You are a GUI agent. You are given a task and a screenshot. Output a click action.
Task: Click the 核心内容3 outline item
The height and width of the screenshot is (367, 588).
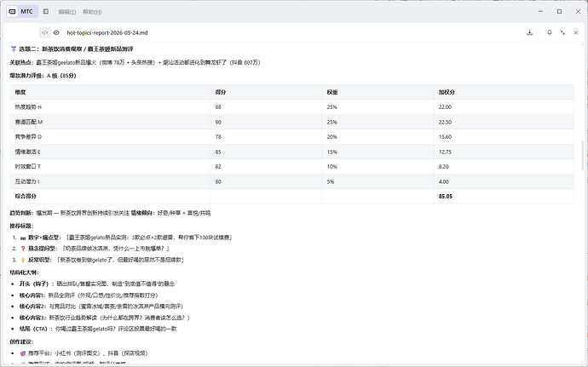[x=105, y=318]
